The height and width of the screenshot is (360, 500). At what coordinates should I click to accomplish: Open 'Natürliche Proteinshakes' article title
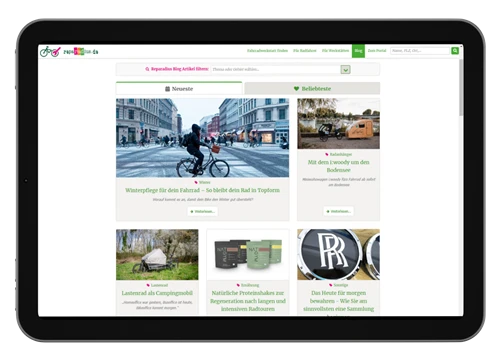[x=248, y=301]
